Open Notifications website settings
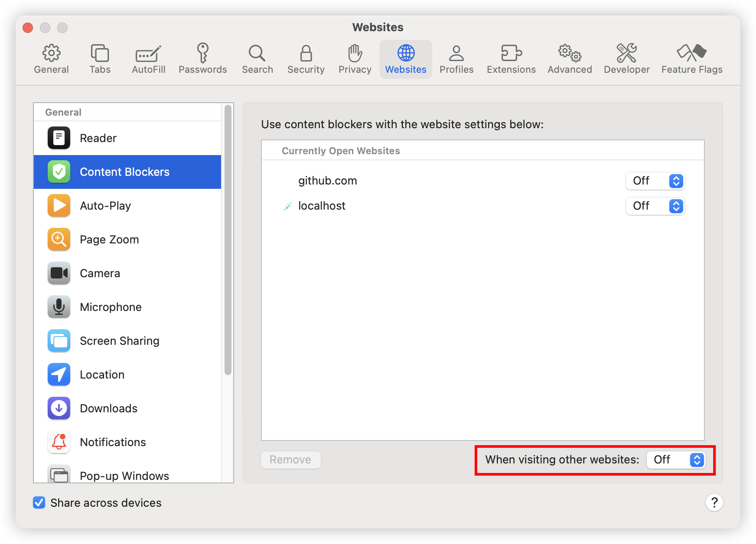Viewport: 756px width, 544px height. pyautogui.click(x=113, y=442)
